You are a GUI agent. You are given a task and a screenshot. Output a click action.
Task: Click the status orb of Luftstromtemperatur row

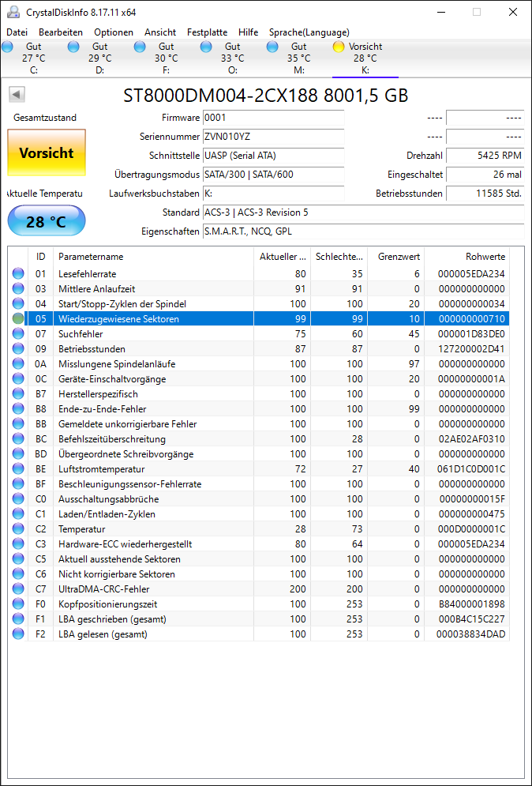(18, 468)
